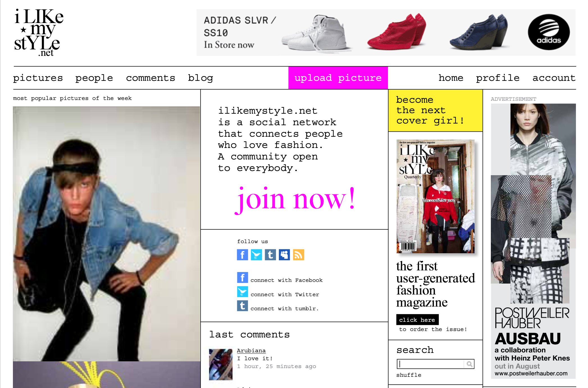
Task: Click inside the search input field
Action: coord(431,364)
